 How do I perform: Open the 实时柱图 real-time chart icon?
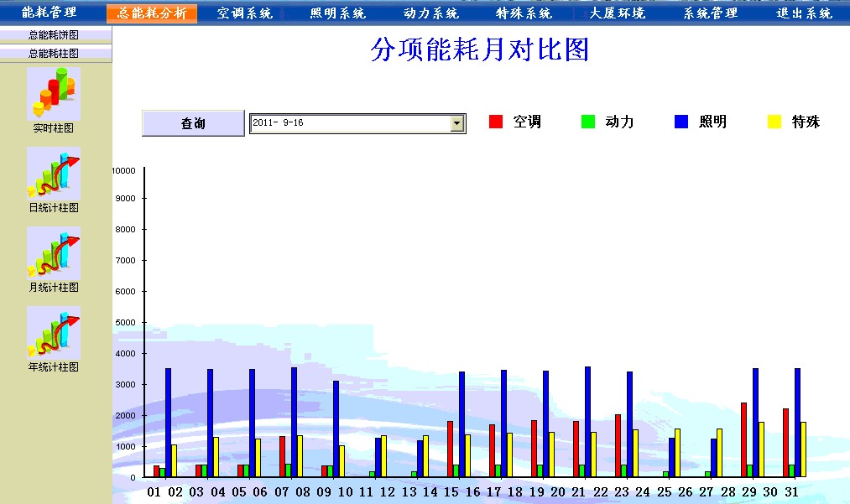tap(54, 94)
